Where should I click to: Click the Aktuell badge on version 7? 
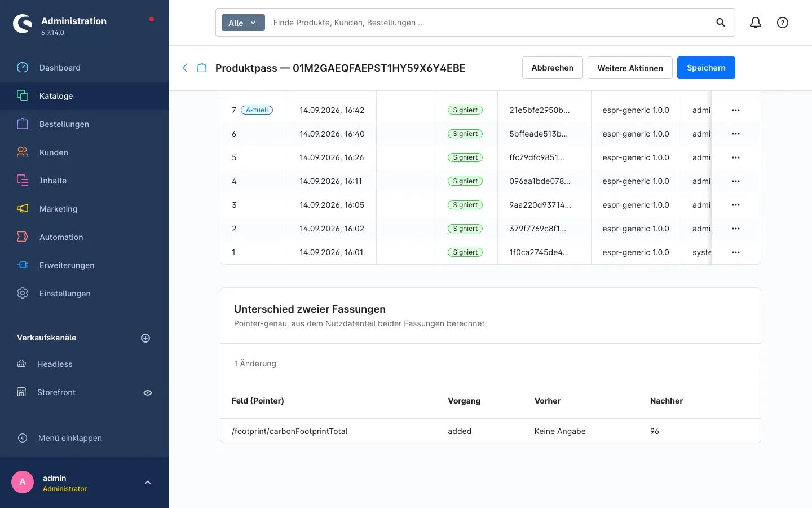(257, 110)
